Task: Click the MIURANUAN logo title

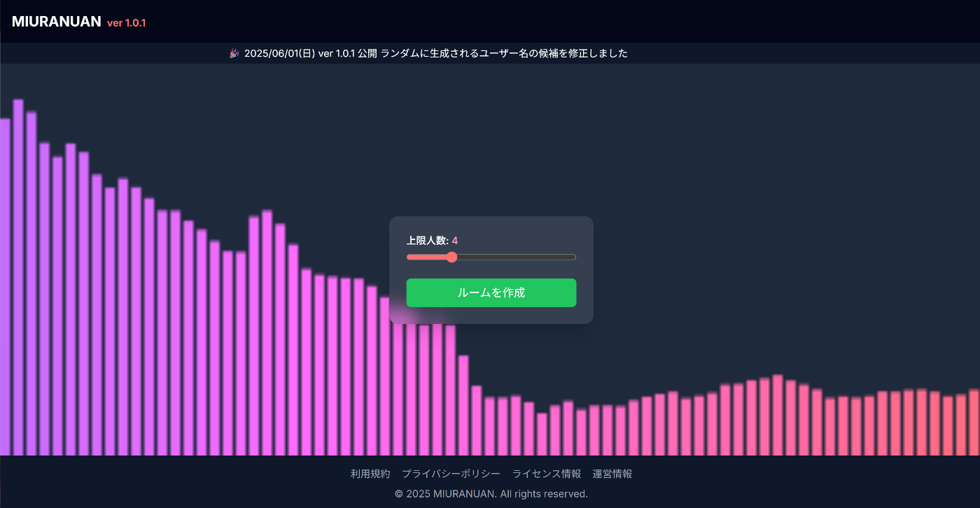Action: pyautogui.click(x=56, y=22)
